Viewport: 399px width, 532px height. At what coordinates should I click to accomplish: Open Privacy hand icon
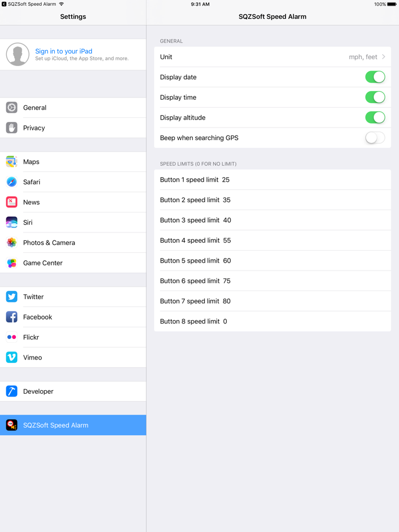(11, 128)
